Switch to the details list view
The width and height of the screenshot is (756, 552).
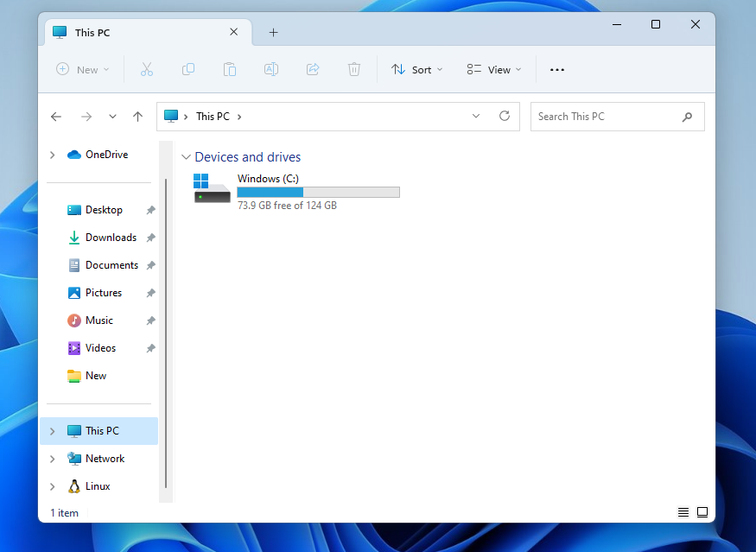(683, 512)
